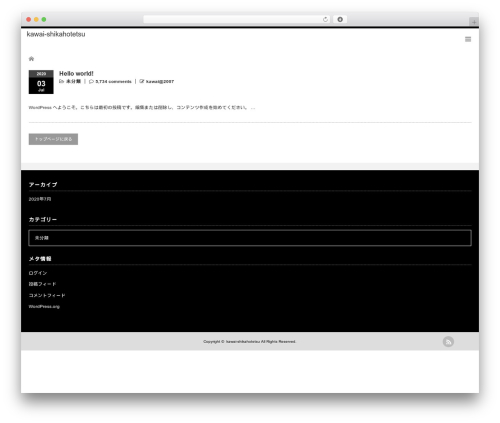The image size is (500, 423).
Task: Click the browser address bar
Action: pos(237,19)
